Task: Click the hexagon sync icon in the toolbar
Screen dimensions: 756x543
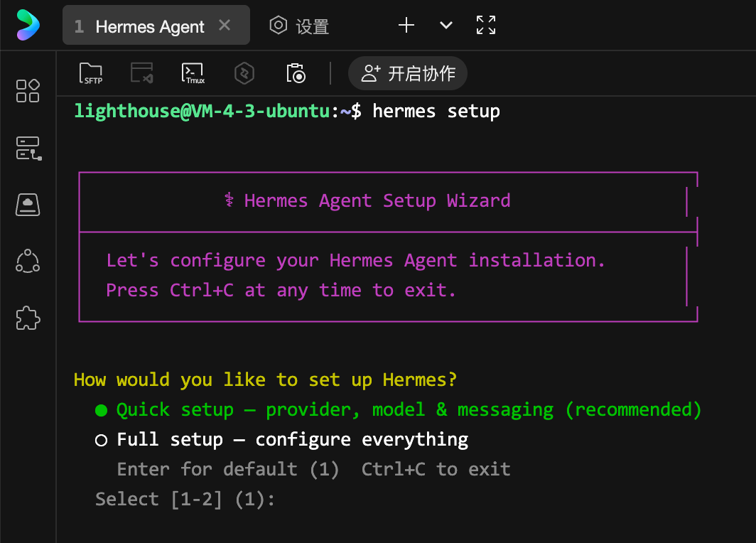Action: coord(244,73)
